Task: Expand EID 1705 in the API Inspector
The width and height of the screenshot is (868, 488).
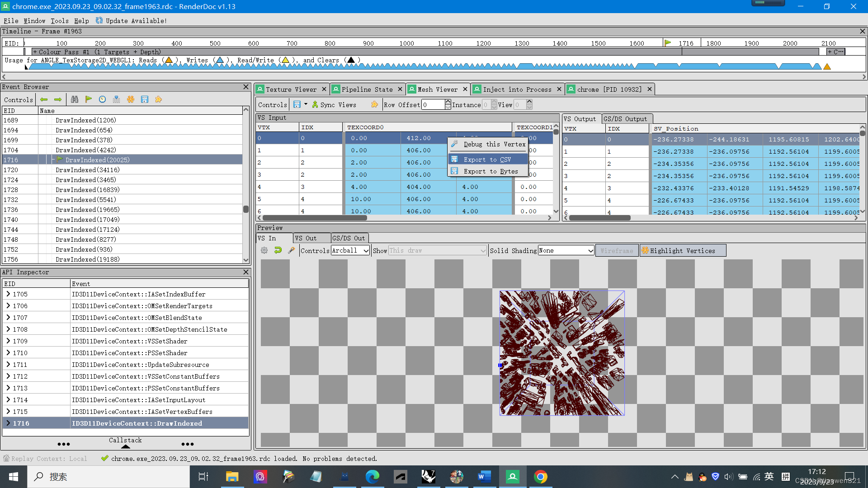Action: coord(8,294)
